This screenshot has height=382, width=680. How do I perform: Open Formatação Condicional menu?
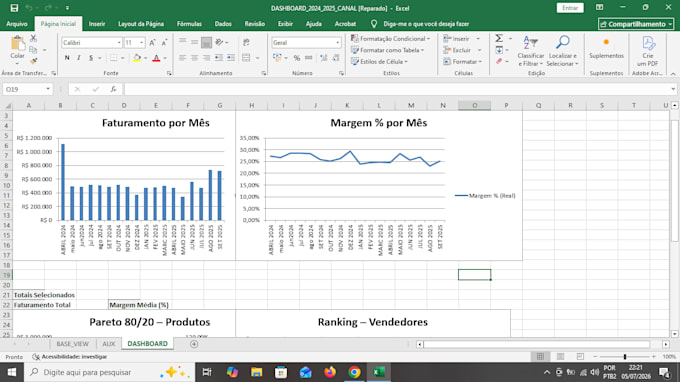coord(390,39)
